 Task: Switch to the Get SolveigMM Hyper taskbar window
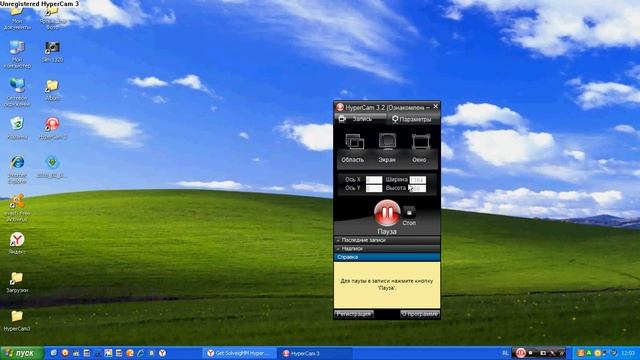pos(239,353)
